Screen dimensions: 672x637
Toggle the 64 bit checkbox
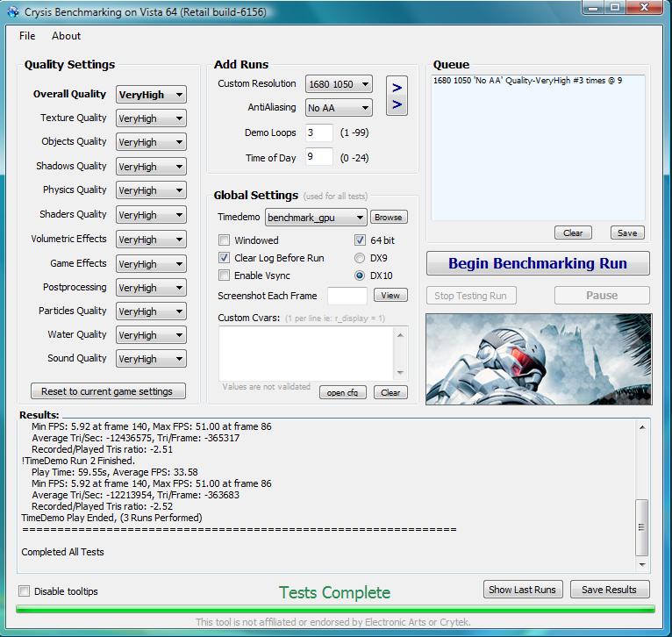point(360,240)
